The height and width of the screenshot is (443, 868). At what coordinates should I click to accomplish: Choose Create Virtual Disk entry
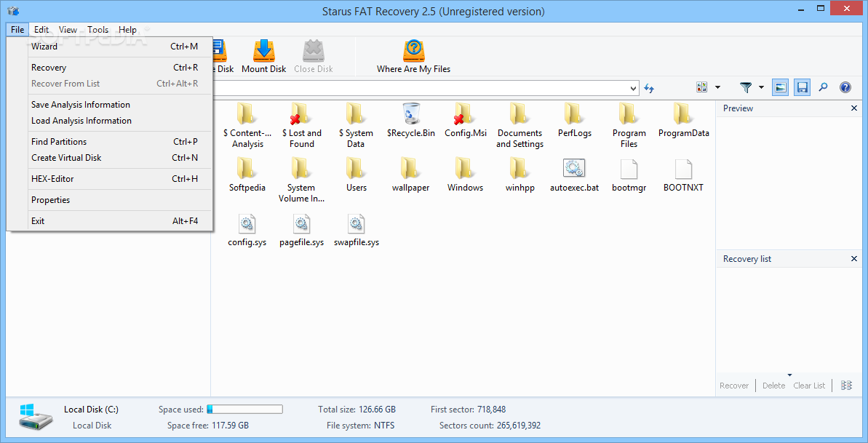point(110,158)
